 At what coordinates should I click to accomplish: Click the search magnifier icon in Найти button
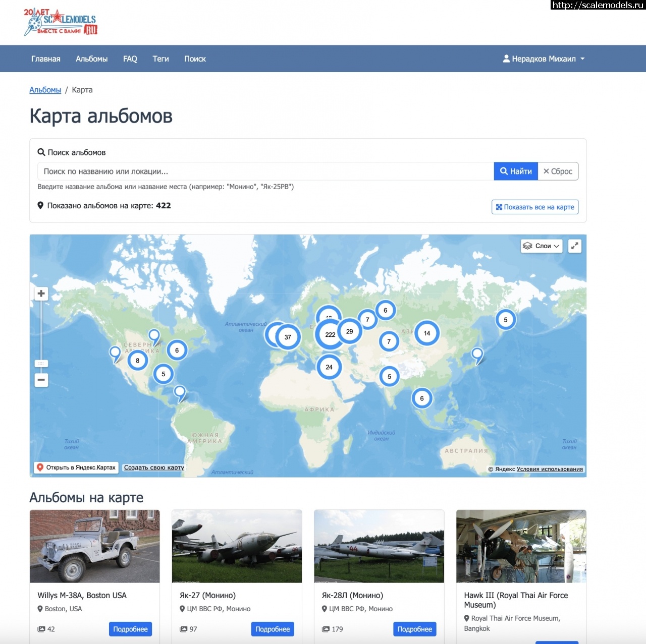pos(504,171)
